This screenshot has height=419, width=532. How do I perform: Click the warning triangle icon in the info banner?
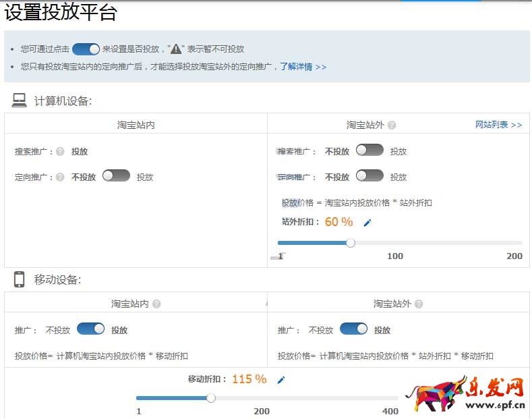tap(176, 49)
